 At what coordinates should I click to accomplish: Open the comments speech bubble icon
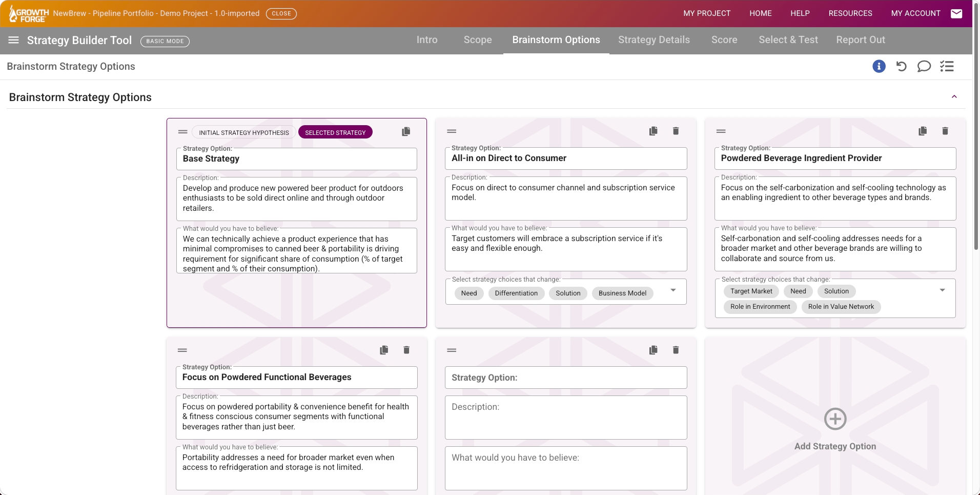point(924,66)
